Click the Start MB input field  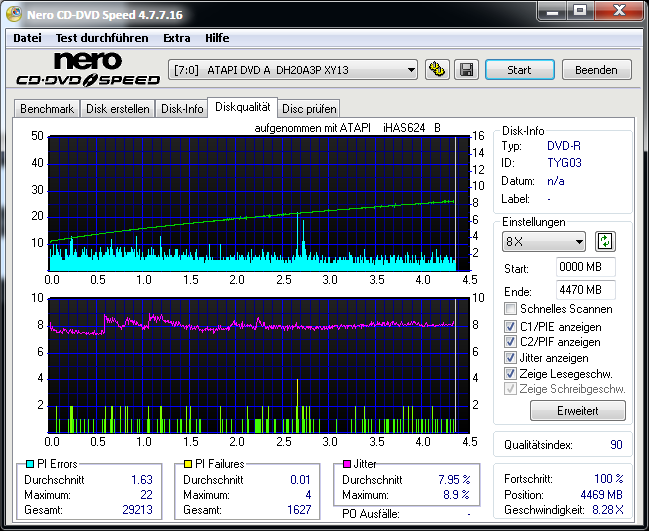coord(586,267)
